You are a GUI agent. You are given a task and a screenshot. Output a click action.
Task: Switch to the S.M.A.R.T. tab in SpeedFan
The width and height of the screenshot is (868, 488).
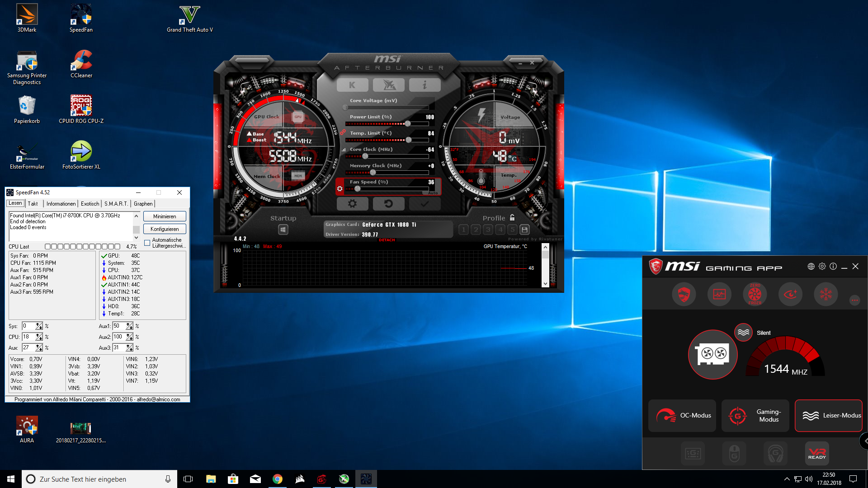click(116, 204)
